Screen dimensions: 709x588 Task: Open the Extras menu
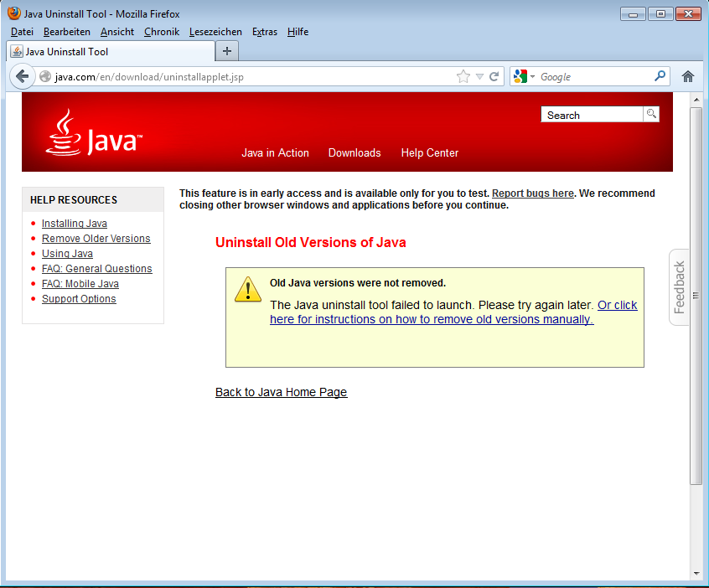(x=264, y=32)
